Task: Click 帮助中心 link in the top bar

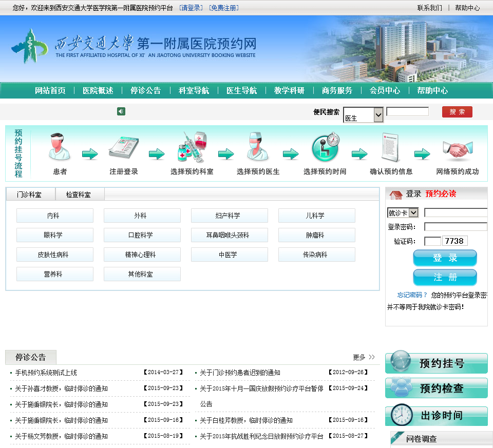Action: pos(467,8)
